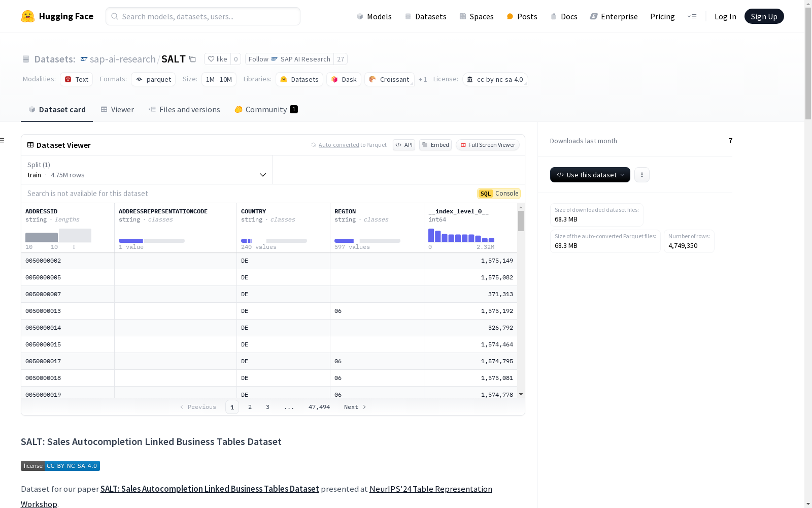Select the Croissant library tag
Image resolution: width=812 pixels, height=508 pixels.
389,79
